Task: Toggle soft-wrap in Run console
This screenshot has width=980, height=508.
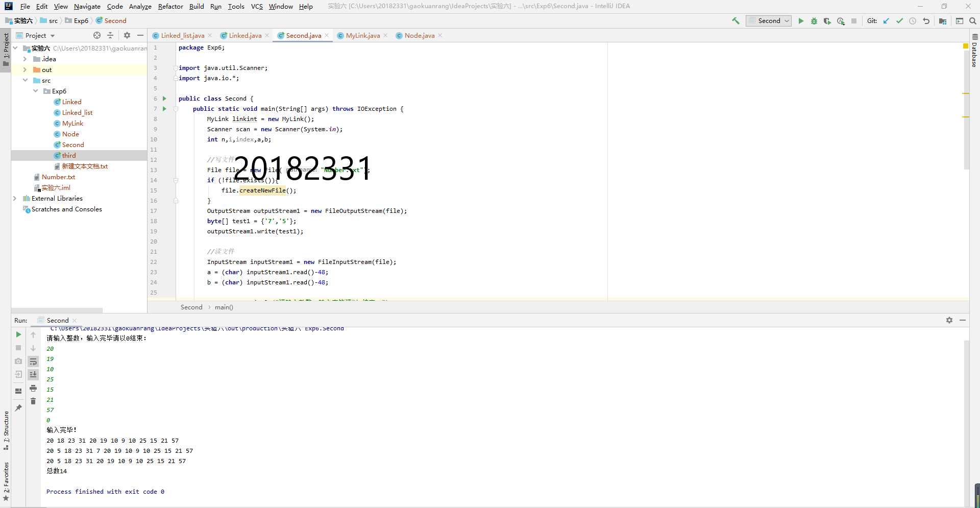Action: pos(33,361)
